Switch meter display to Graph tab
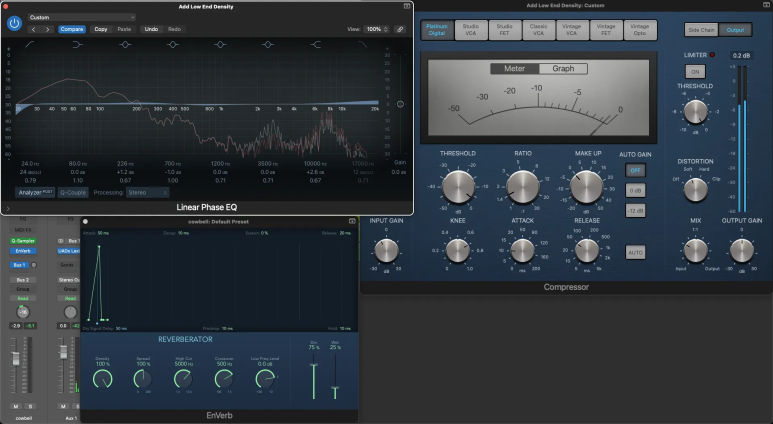Image resolution: width=773 pixels, height=424 pixels. tap(563, 69)
